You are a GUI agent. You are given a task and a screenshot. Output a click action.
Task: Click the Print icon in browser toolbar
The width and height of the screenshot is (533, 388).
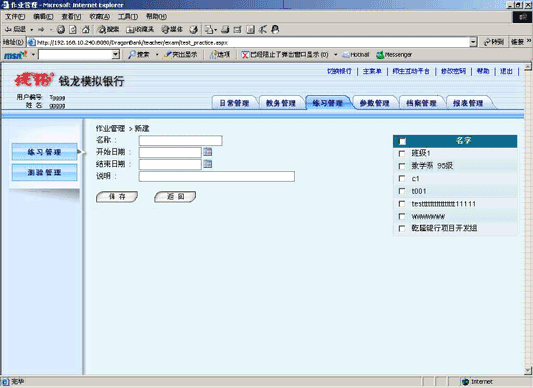coord(225,30)
